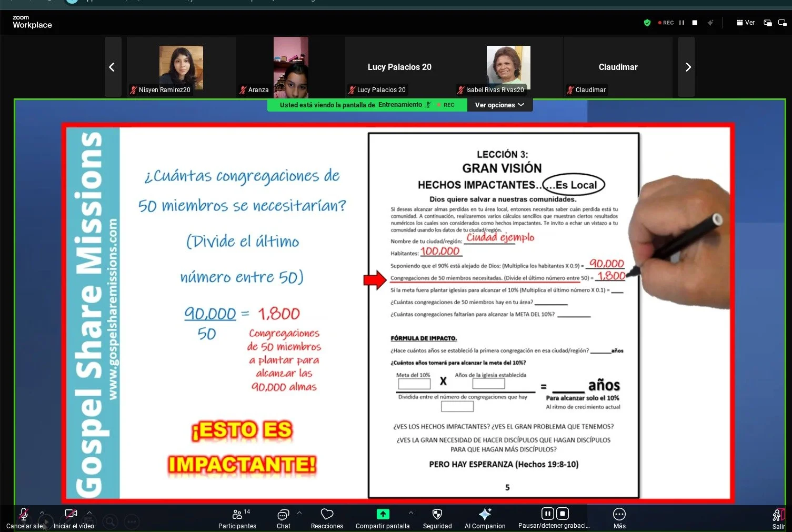Click the REC recording indicator at top
The width and height of the screenshot is (792, 532).
(666, 23)
